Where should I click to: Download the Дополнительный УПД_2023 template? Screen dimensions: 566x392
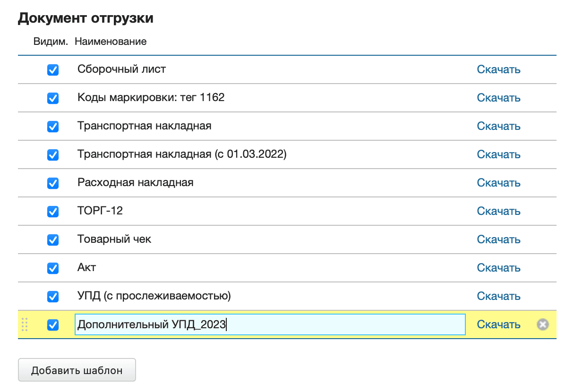[498, 324]
